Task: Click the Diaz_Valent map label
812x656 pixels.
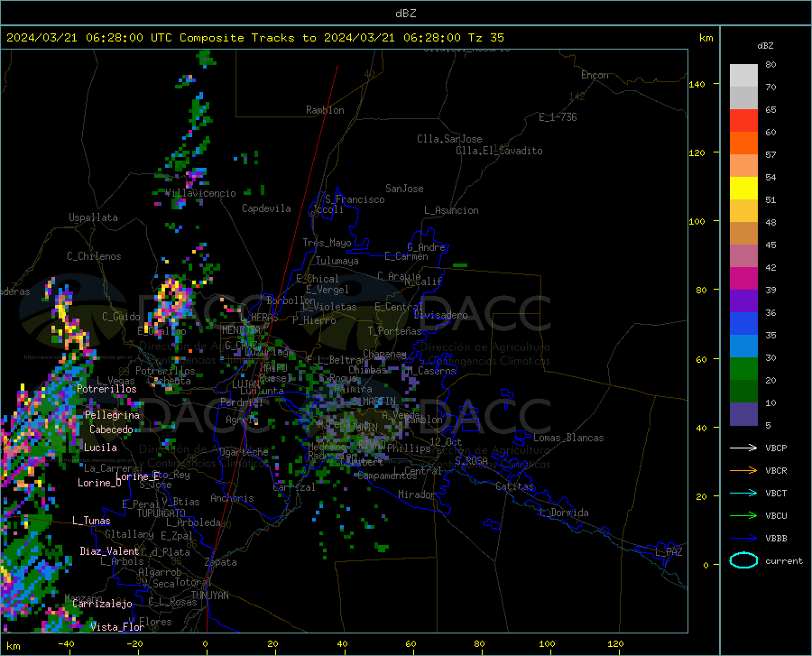Action: tap(109, 551)
